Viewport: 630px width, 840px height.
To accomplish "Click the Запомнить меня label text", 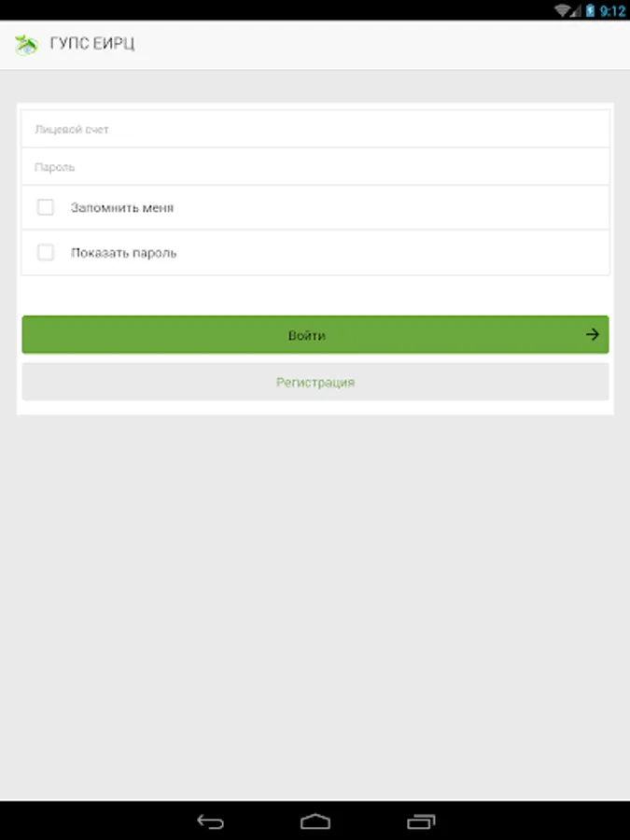I will click(x=122, y=208).
